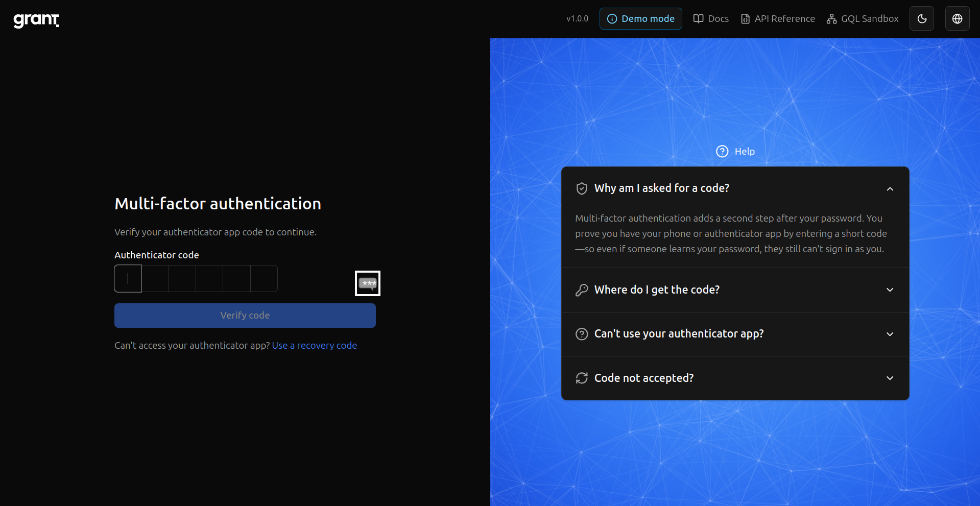Click the key icon beside 'Where do I get'

tap(582, 290)
